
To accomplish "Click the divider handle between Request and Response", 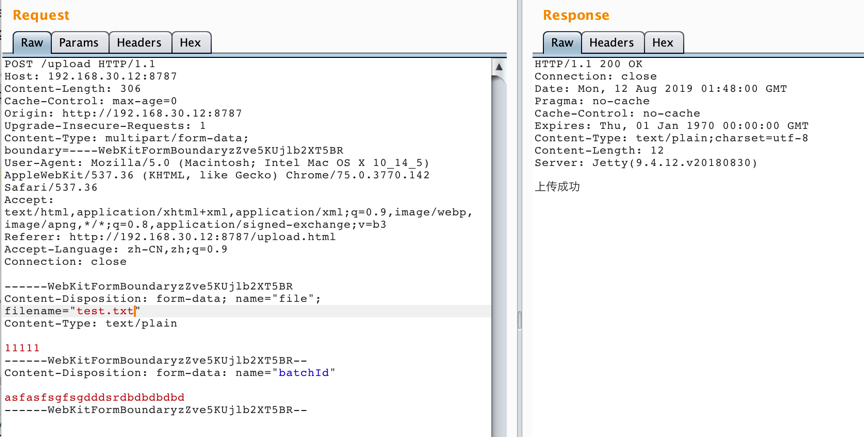I will click(x=518, y=320).
